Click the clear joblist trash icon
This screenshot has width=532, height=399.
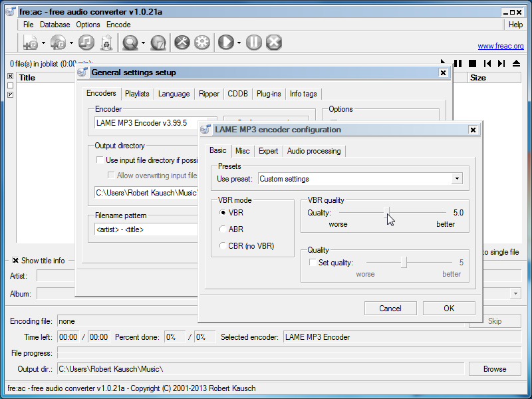[x=106, y=43]
